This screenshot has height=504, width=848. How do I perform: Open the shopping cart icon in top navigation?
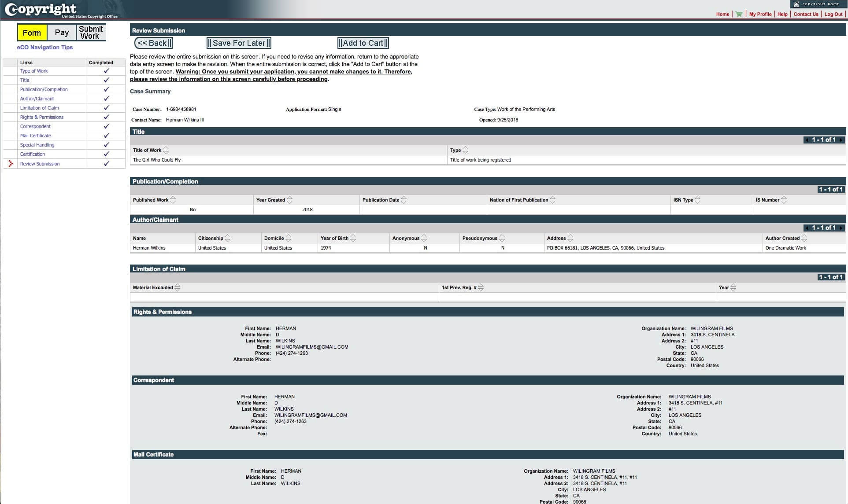738,14
